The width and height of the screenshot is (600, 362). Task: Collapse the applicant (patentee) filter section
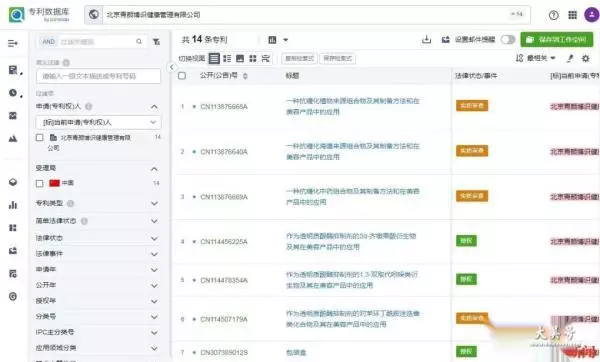point(154,106)
